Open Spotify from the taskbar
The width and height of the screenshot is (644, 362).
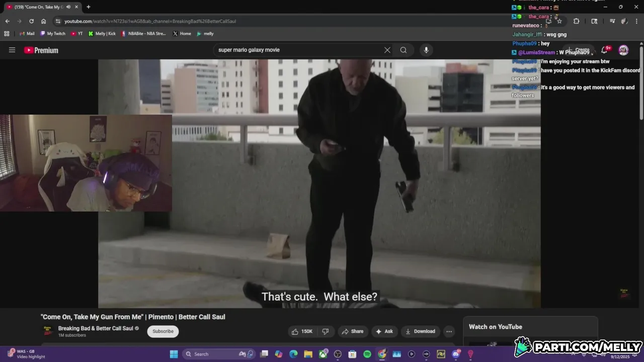[x=367, y=354]
